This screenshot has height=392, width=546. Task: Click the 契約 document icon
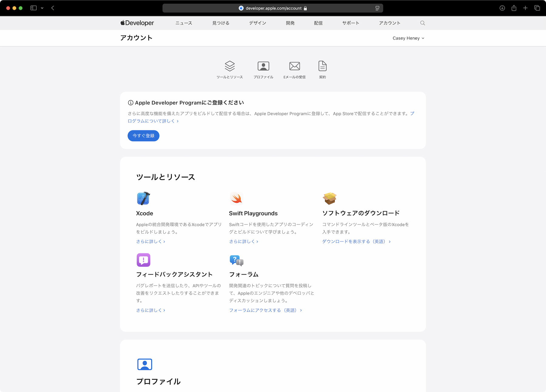click(322, 66)
